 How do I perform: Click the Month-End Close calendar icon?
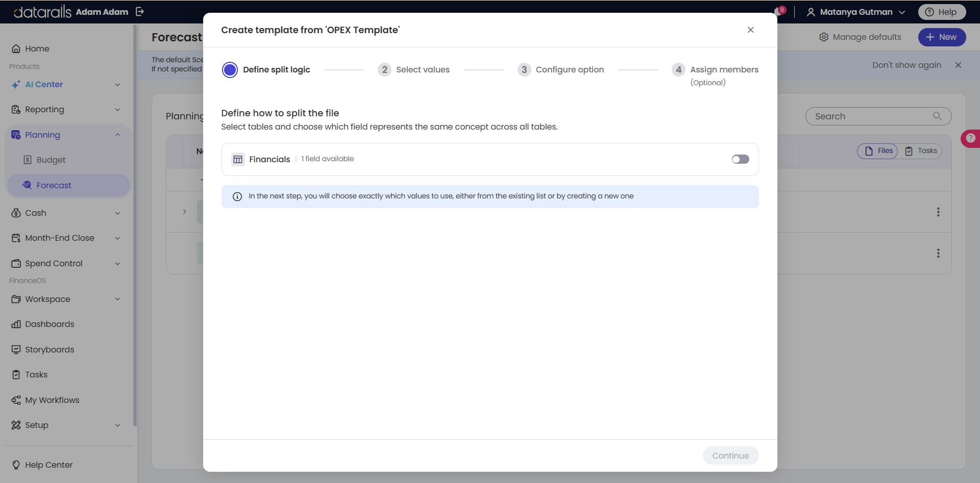(16, 238)
